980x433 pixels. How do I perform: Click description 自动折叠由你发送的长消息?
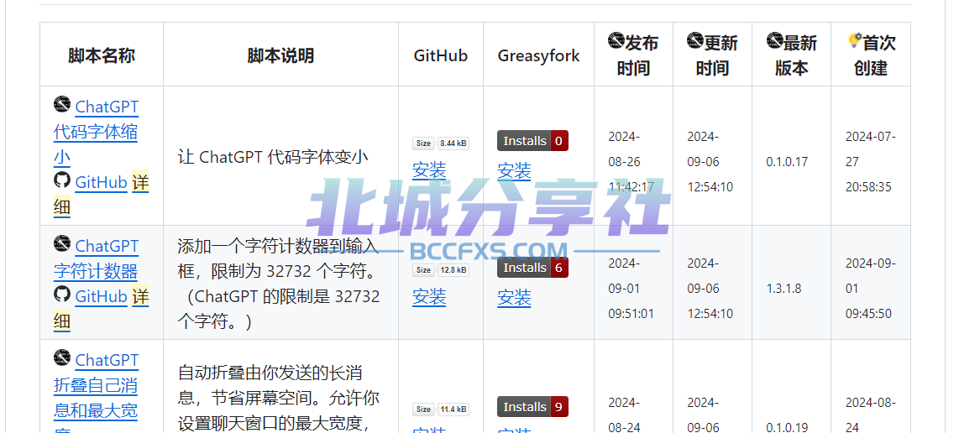[x=279, y=400]
